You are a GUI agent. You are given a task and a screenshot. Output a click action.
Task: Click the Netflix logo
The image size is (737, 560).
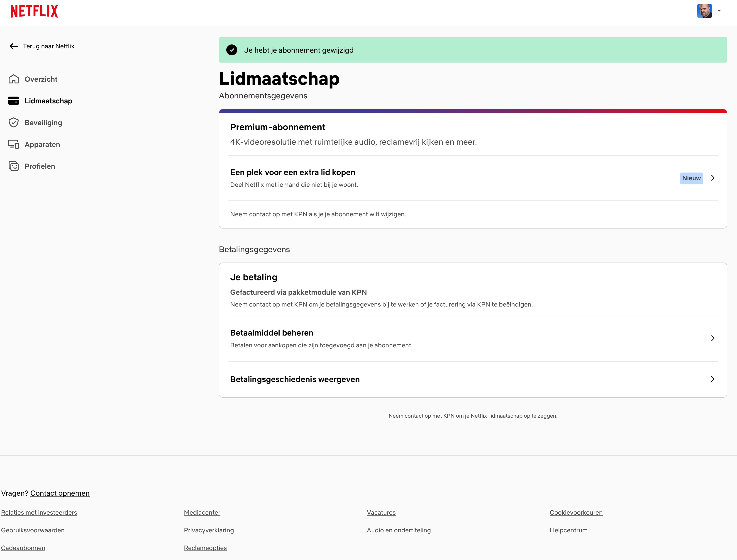tap(34, 11)
